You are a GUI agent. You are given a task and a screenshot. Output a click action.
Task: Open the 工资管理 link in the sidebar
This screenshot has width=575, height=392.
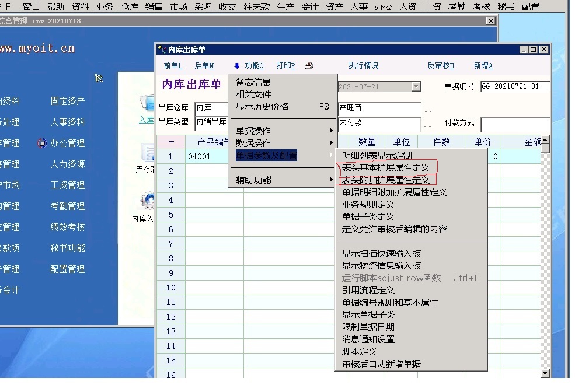(x=68, y=185)
